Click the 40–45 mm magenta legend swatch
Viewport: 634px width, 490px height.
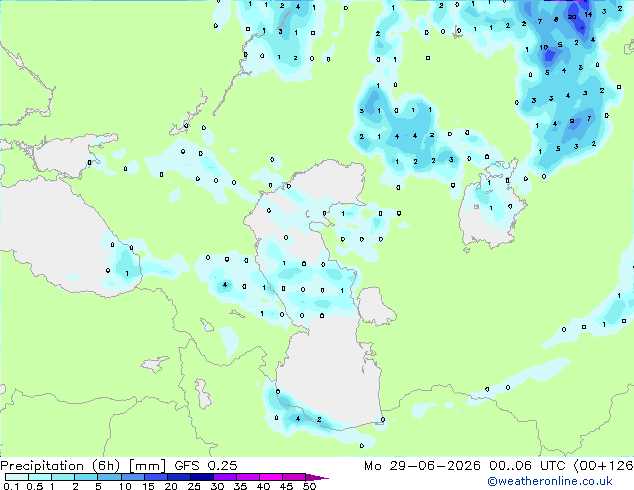(271, 477)
